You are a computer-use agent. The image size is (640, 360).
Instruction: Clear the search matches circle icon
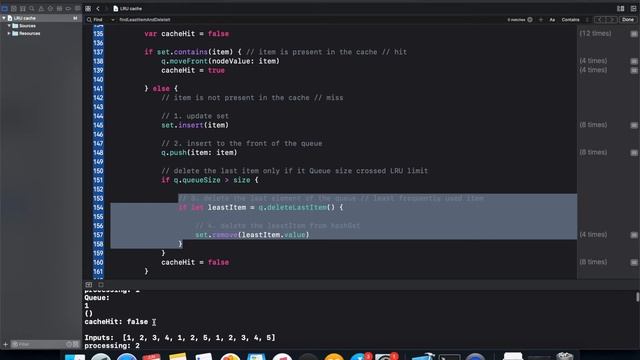pyautogui.click(x=530, y=20)
